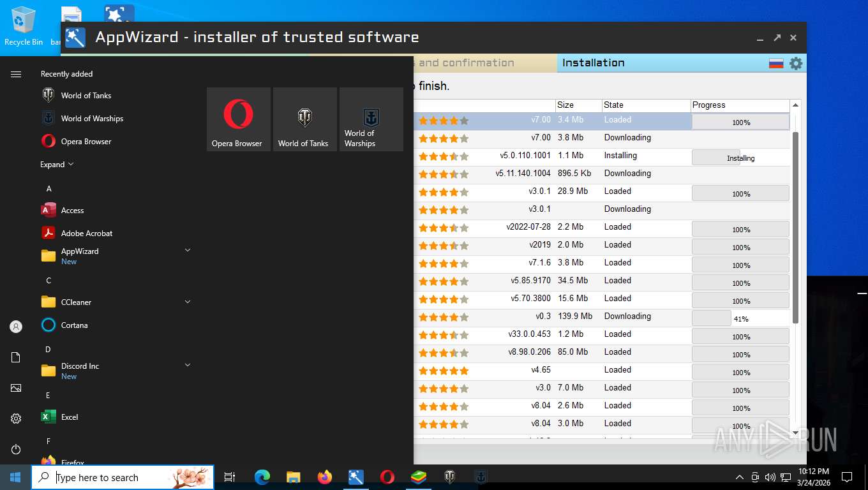
Task: Open the notification center
Action: coord(847,477)
